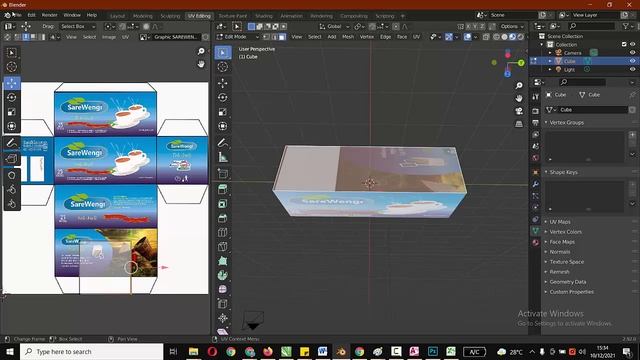Viewport: 640px width, 360px height.
Task: Select the Grab sculpt tool in UV editor
Action: pyautogui.click(x=11, y=175)
